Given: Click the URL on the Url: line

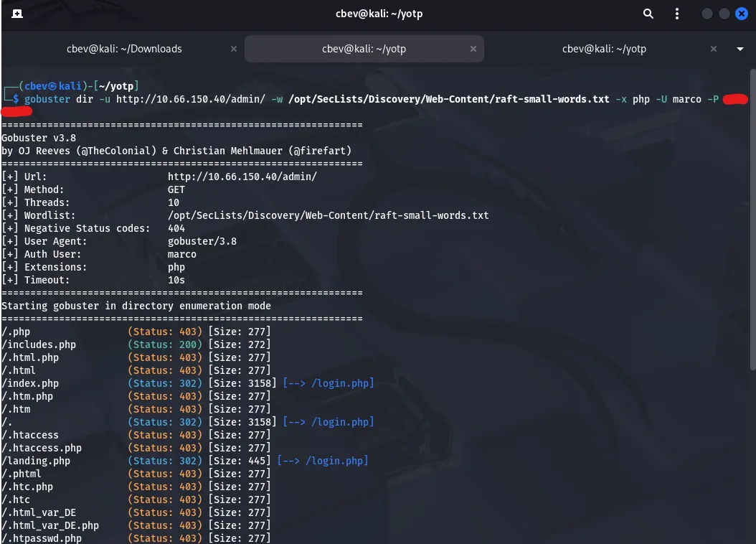Looking at the screenshot, I should tap(242, 177).
